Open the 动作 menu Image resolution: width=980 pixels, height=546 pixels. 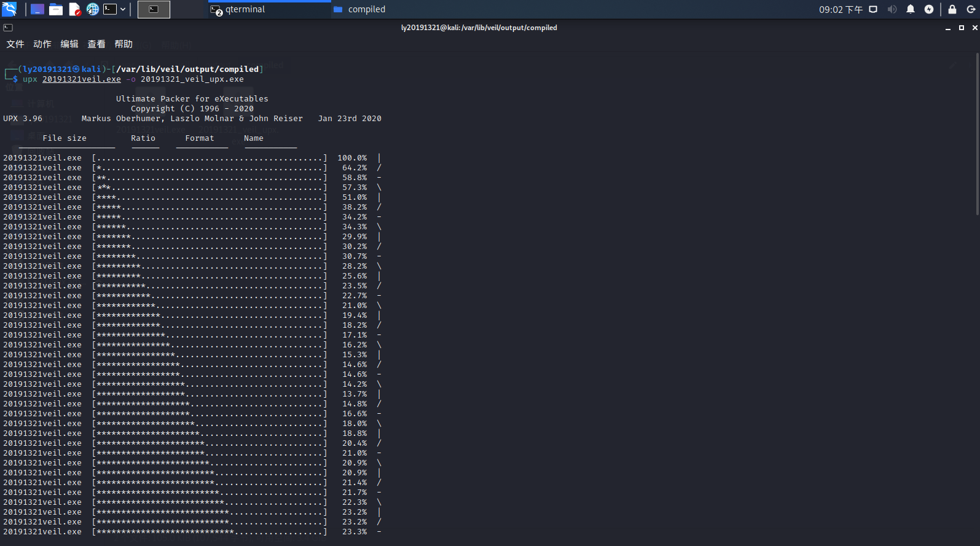42,44
